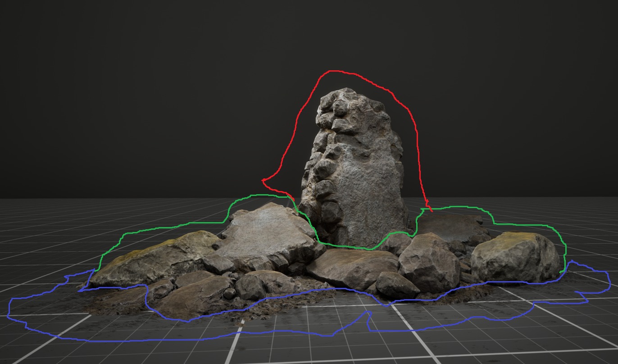Screen dimensions: 618x364
Task: Click the empty dark background above the rocks
Action: [180, 68]
